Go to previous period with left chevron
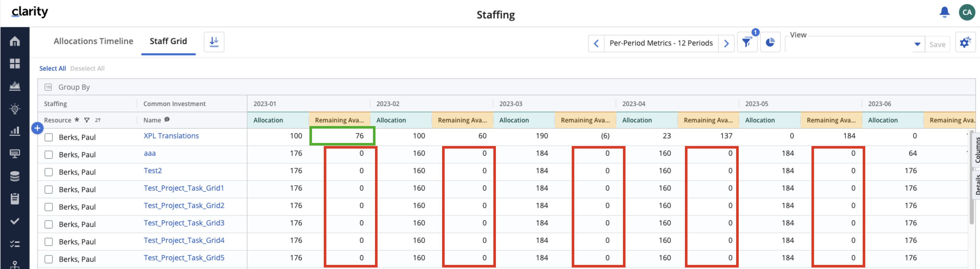 point(596,43)
